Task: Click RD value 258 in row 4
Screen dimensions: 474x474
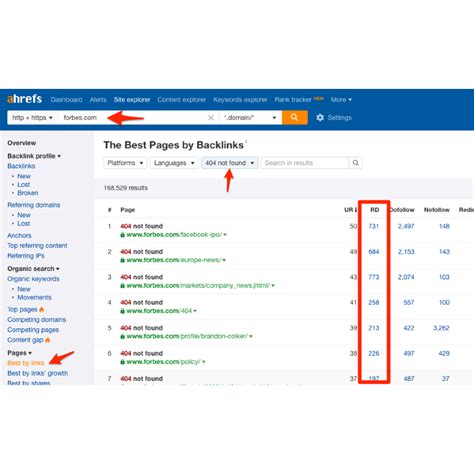Action: (x=374, y=302)
